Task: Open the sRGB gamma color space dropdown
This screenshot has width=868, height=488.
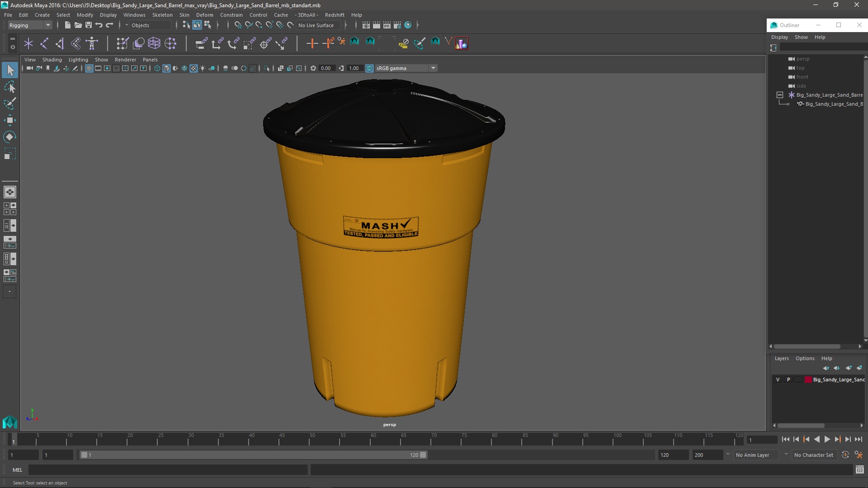Action: click(433, 68)
